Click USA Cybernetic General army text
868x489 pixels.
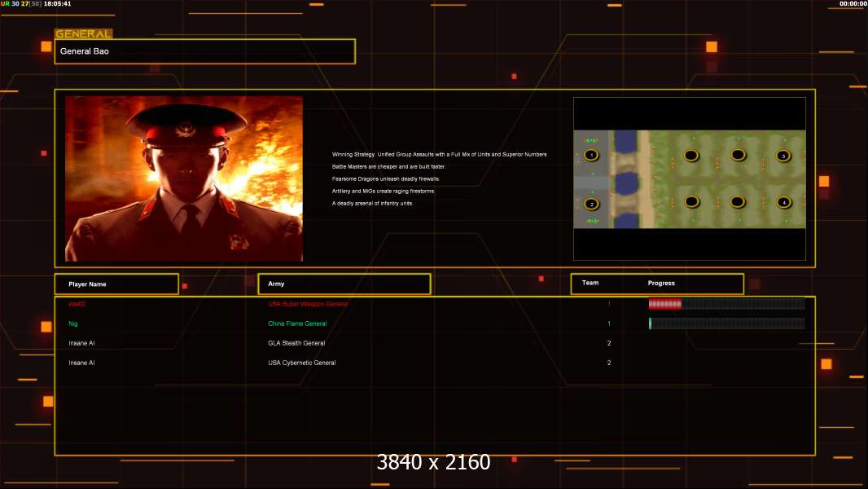click(x=302, y=363)
